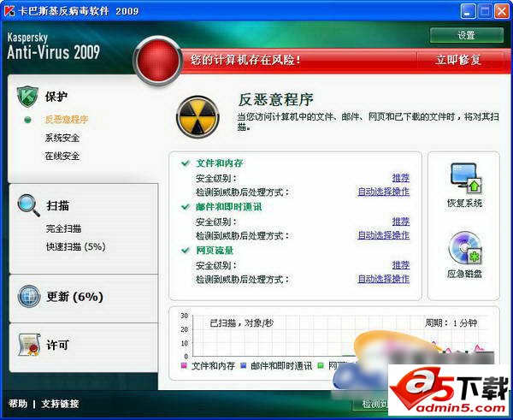This screenshot has width=513, height=420.
Task: Click the check mark beside 网页流量
Action: pos(186,251)
